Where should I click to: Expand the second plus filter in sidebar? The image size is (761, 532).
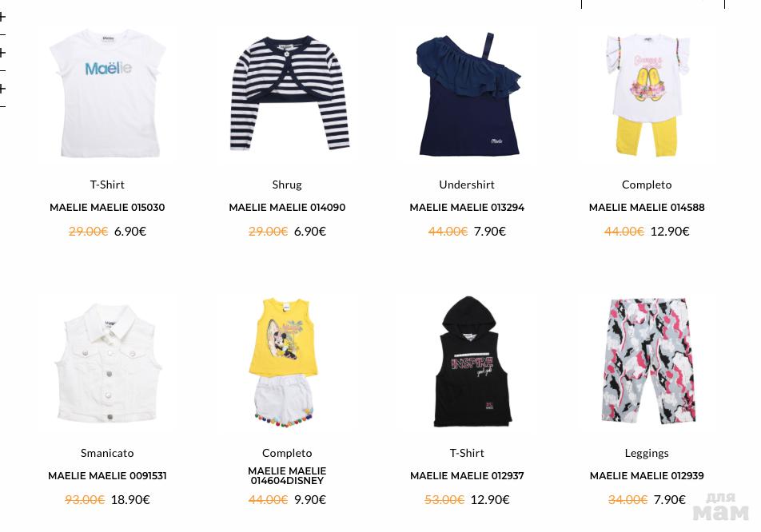pyautogui.click(x=2, y=53)
